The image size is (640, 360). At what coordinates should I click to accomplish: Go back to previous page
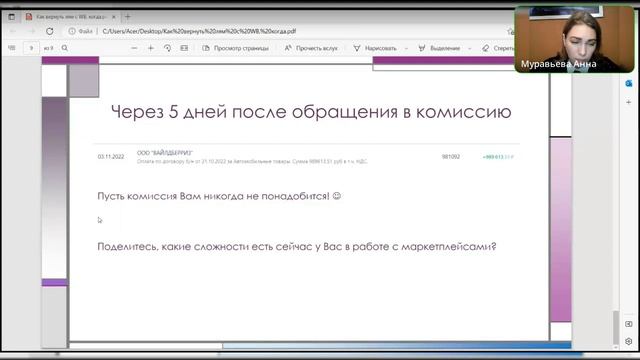(13, 31)
